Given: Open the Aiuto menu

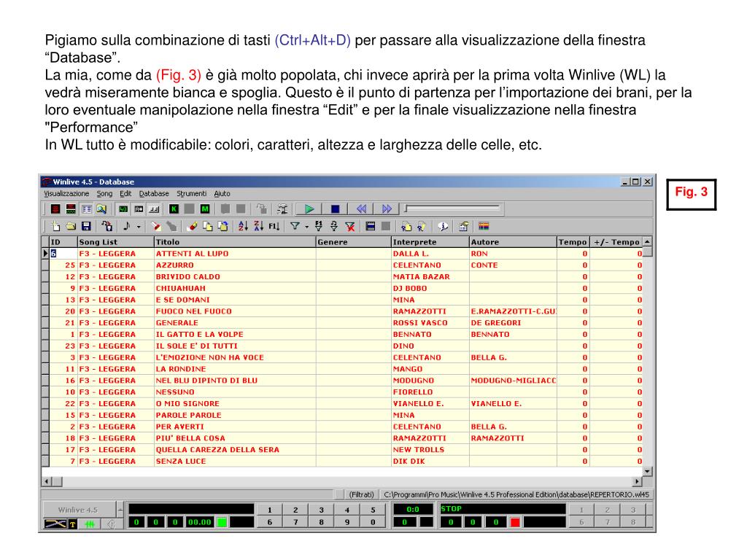Looking at the screenshot, I should pos(222,194).
